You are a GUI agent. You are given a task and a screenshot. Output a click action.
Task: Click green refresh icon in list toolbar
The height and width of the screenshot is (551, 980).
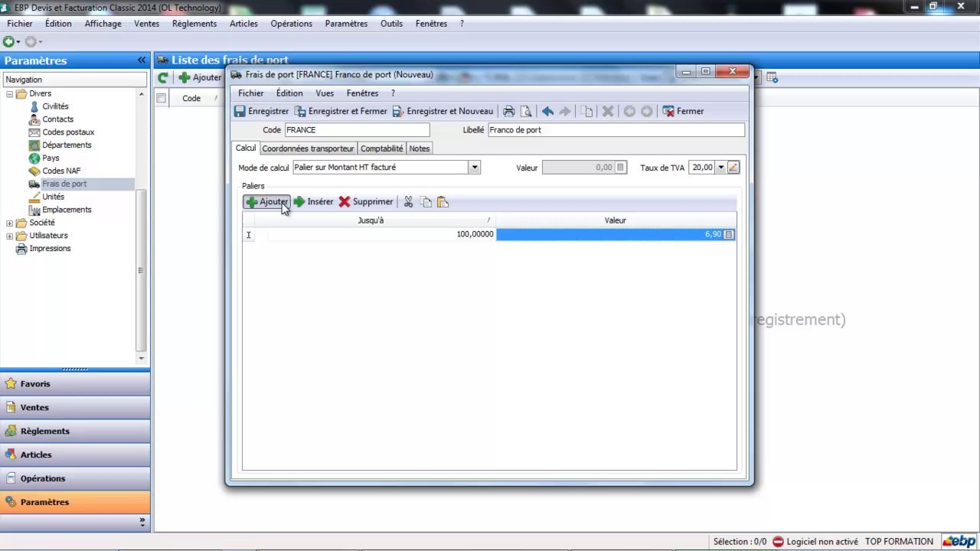(x=162, y=77)
